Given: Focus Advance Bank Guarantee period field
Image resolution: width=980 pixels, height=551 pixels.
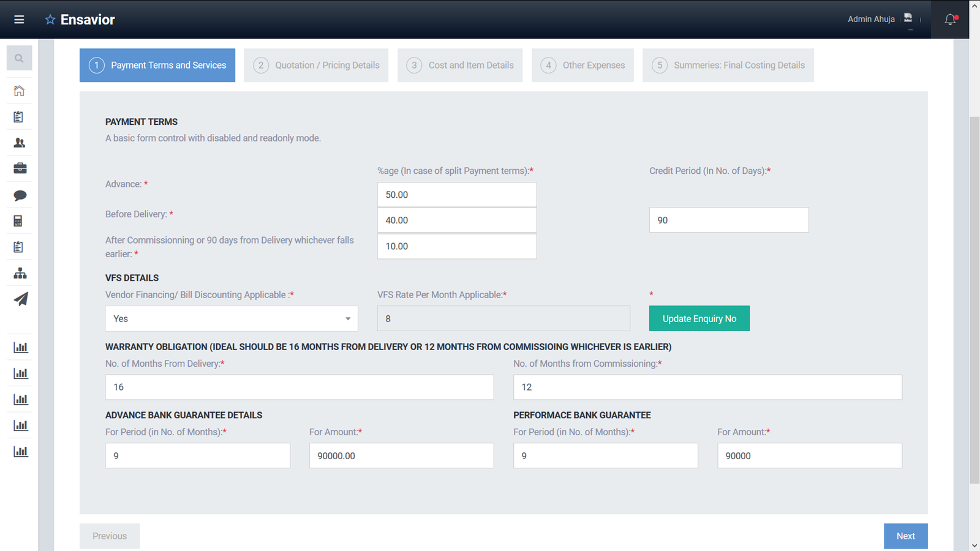Looking at the screenshot, I should coord(198,455).
